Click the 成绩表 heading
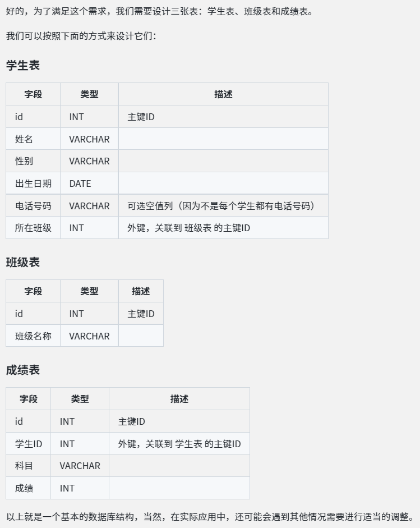 pyautogui.click(x=23, y=370)
